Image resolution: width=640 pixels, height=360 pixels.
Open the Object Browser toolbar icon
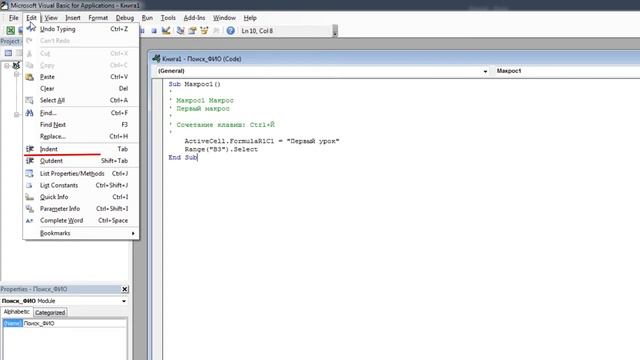click(204, 31)
